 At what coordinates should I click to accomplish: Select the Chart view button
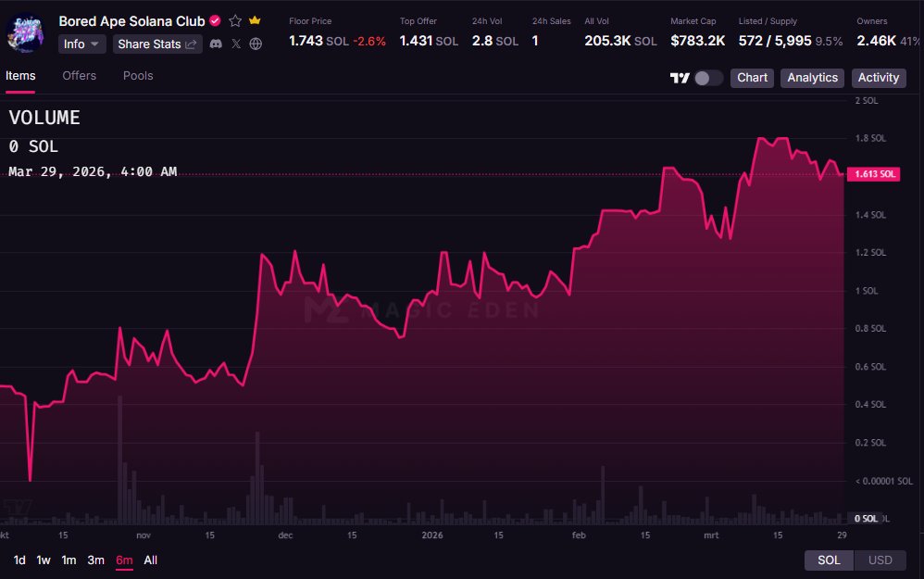(752, 78)
